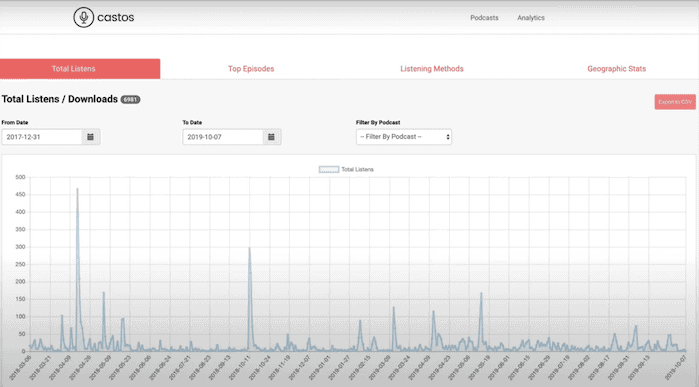Click the castos brand name link
Screen dimensions: 699x387
click(x=115, y=17)
